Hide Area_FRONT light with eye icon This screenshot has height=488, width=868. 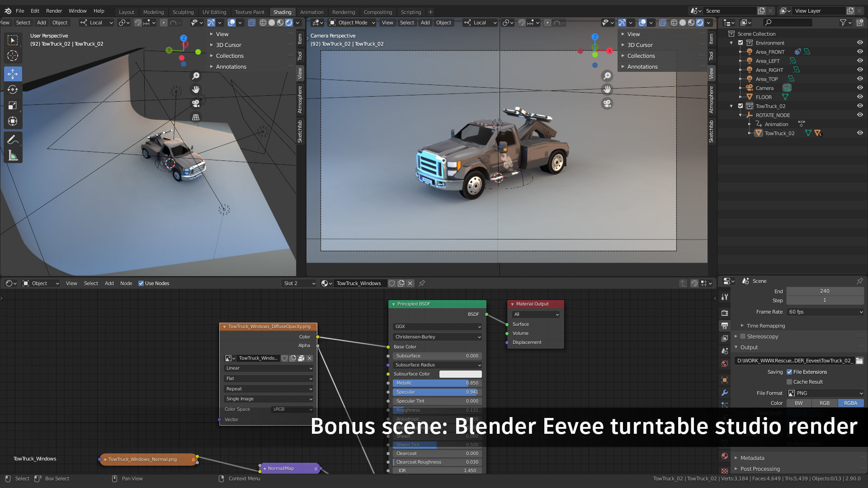(x=859, y=52)
